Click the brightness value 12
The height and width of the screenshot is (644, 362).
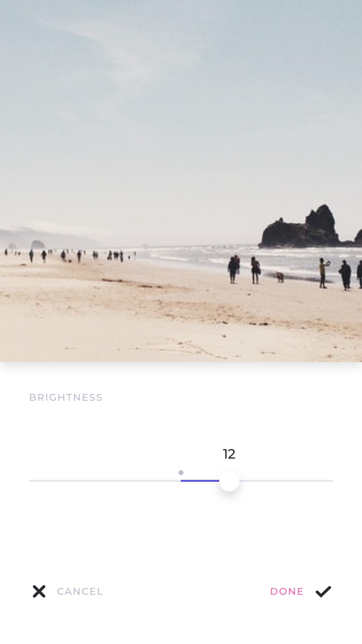[229, 454]
